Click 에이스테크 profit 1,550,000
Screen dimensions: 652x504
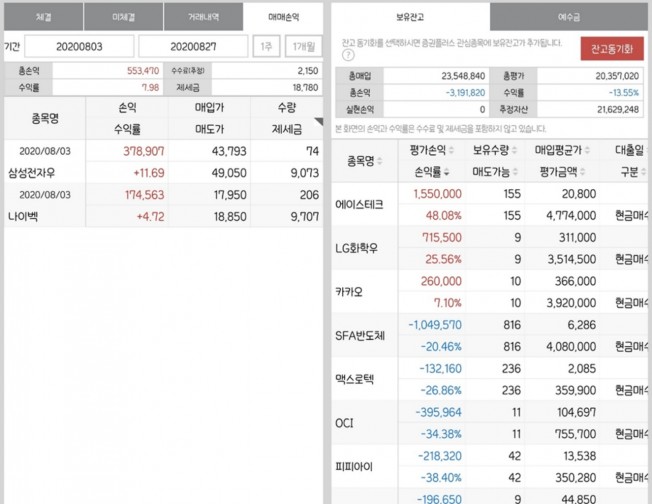(437, 194)
